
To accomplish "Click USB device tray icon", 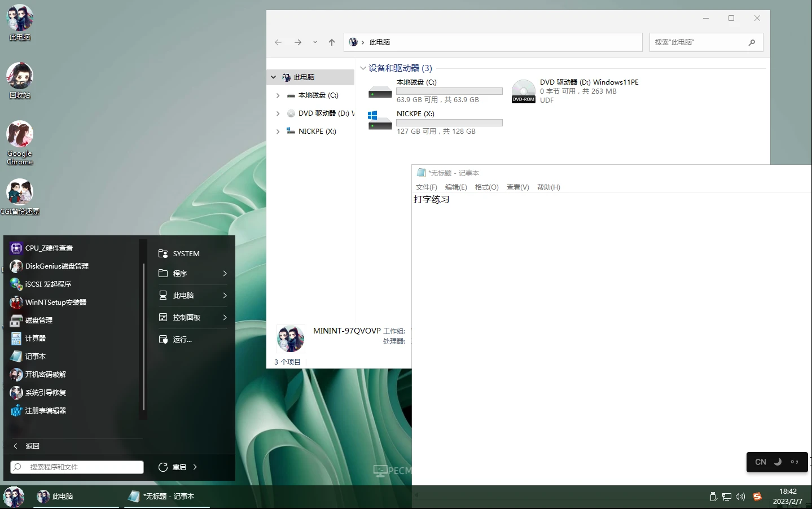I will (x=713, y=497).
